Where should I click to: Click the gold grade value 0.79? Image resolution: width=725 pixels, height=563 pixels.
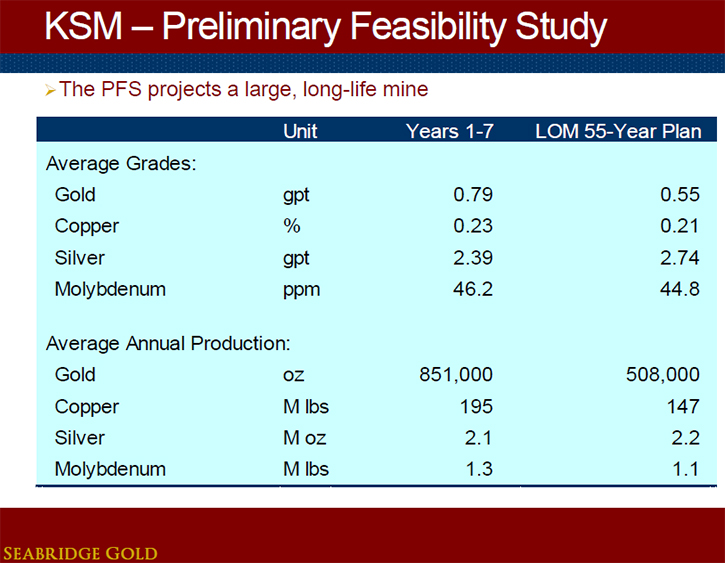click(x=473, y=195)
